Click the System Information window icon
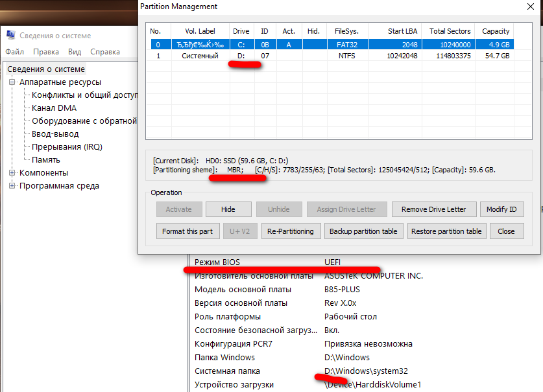This screenshot has height=392, width=543. (11, 35)
